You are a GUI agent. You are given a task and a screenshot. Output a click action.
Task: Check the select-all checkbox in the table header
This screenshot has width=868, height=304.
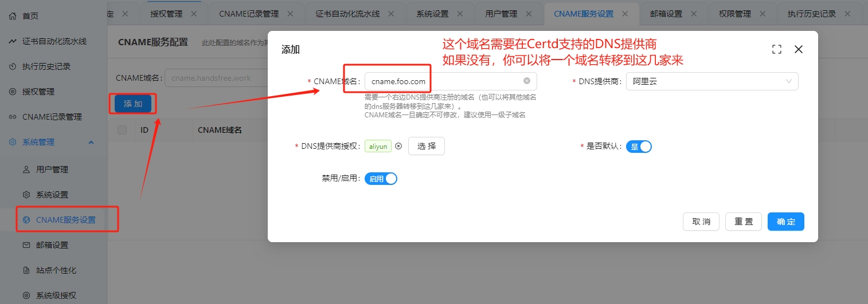pos(122,130)
